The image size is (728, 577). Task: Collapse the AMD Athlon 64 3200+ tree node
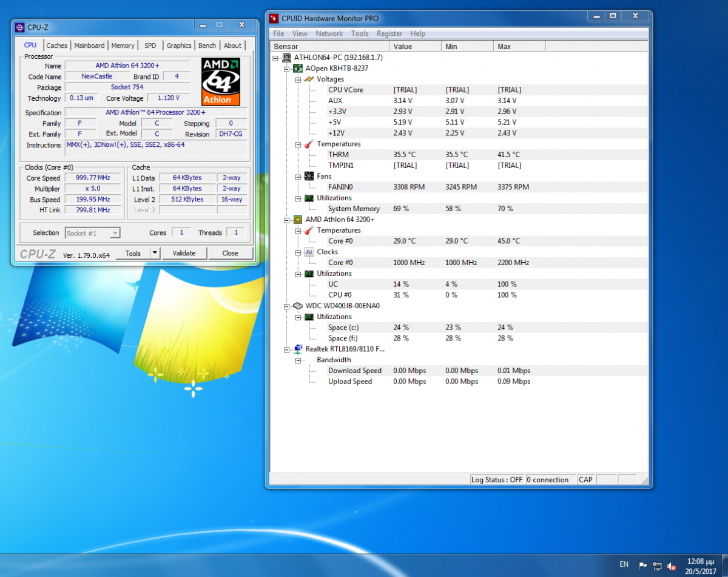287,220
